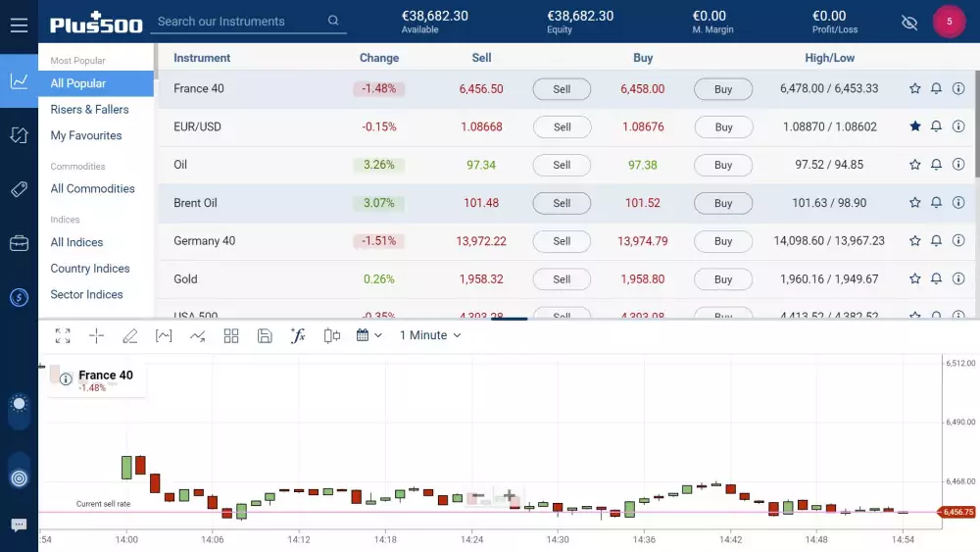Add France 40 to favourites star
This screenshot has width=980, height=552.
[915, 88]
